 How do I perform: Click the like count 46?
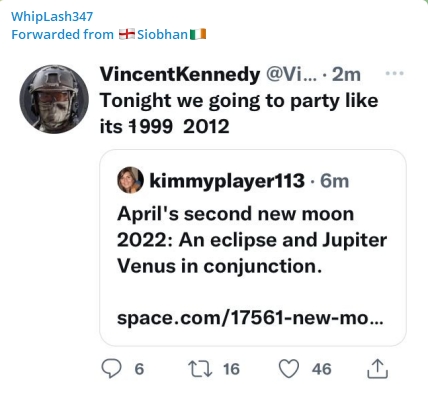(x=322, y=369)
